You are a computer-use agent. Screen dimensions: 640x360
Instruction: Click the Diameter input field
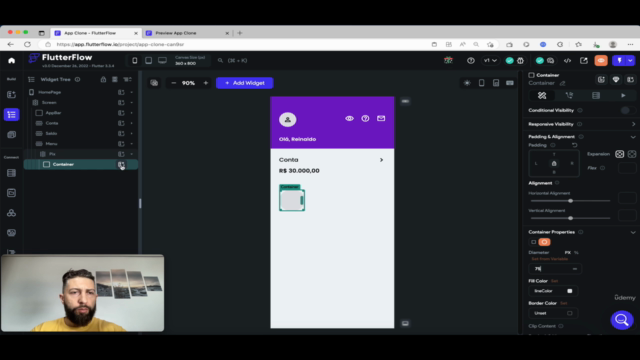click(x=555, y=269)
